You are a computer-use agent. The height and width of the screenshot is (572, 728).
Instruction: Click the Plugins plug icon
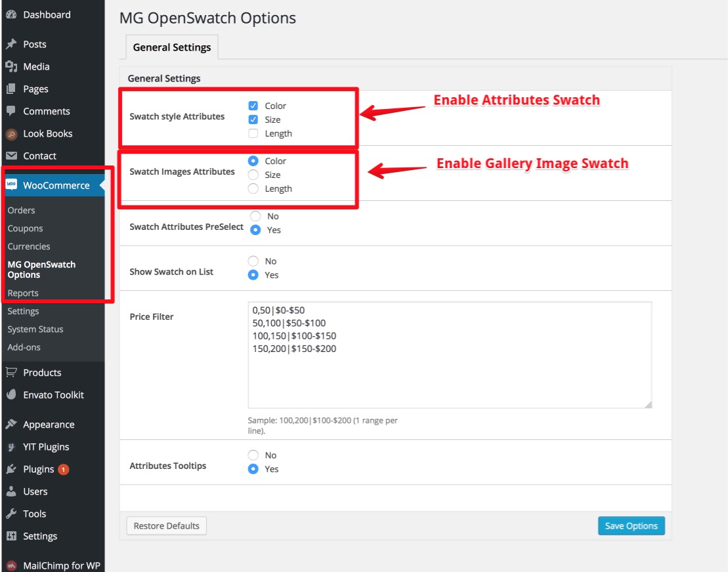click(11, 469)
